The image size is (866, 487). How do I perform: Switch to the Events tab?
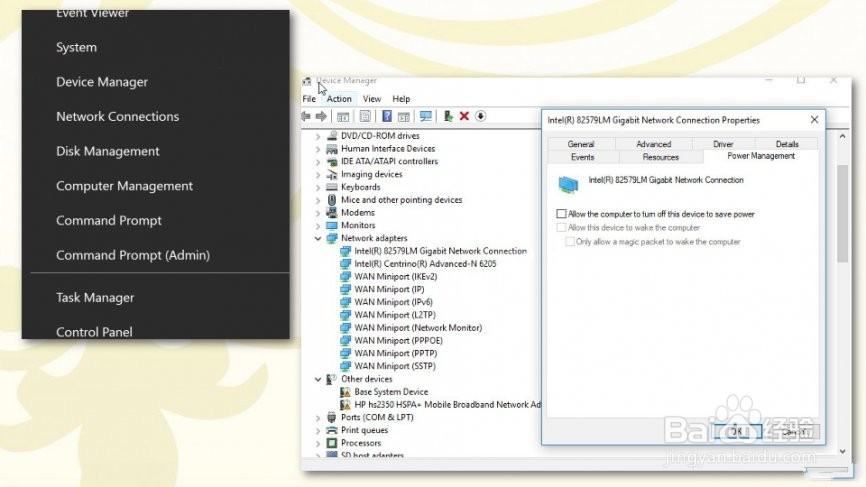click(583, 157)
